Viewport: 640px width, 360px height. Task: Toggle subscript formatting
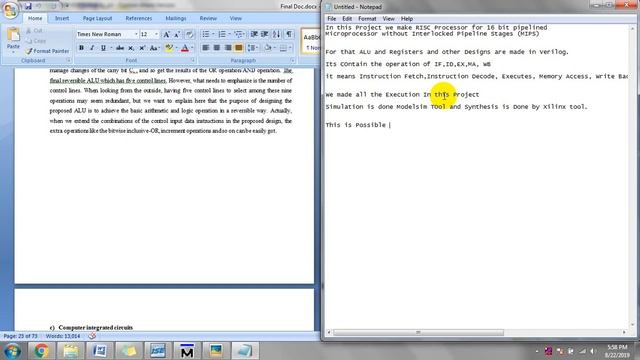pos(131,48)
